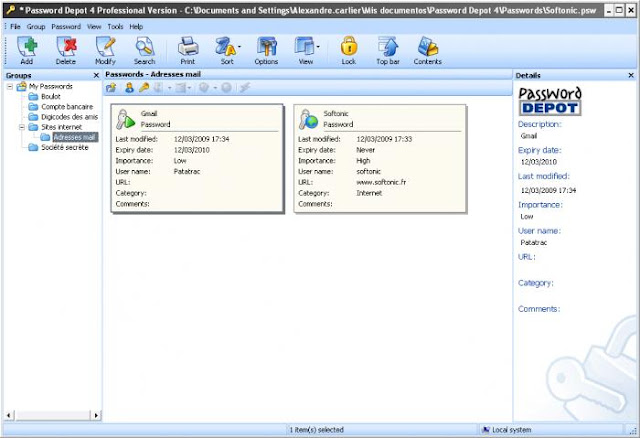The image size is (640, 438).
Task: Collapse the My Passwords tree node
Action: point(10,87)
